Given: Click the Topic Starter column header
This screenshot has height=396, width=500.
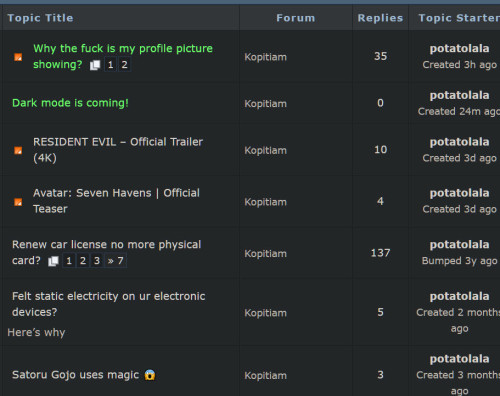Looking at the screenshot, I should 459,18.
